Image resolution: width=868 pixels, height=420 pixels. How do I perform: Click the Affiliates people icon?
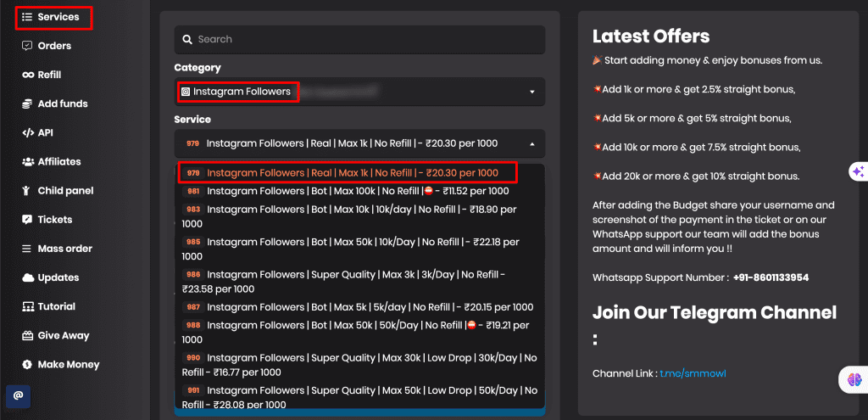click(x=28, y=162)
